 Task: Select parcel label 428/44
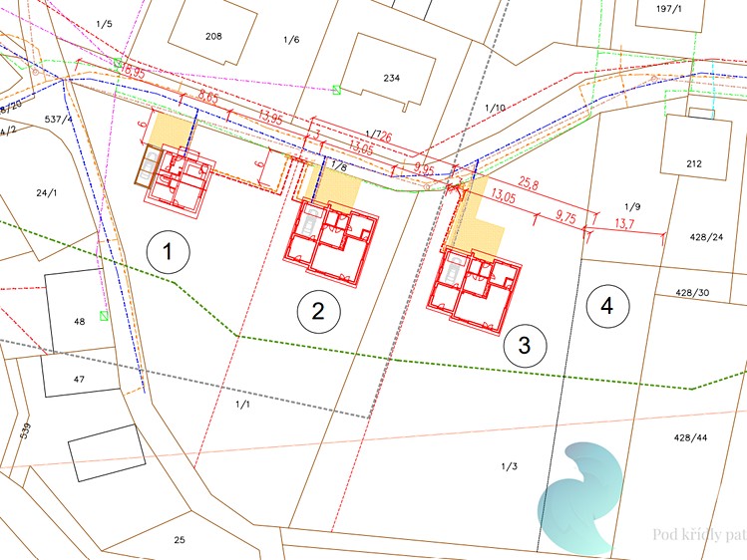coord(690,437)
